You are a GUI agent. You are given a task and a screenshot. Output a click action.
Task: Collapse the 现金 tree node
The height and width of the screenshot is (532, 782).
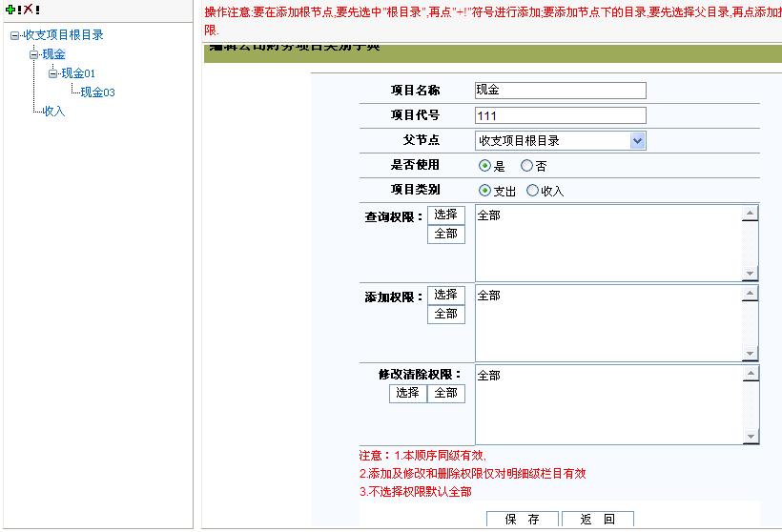click(33, 54)
